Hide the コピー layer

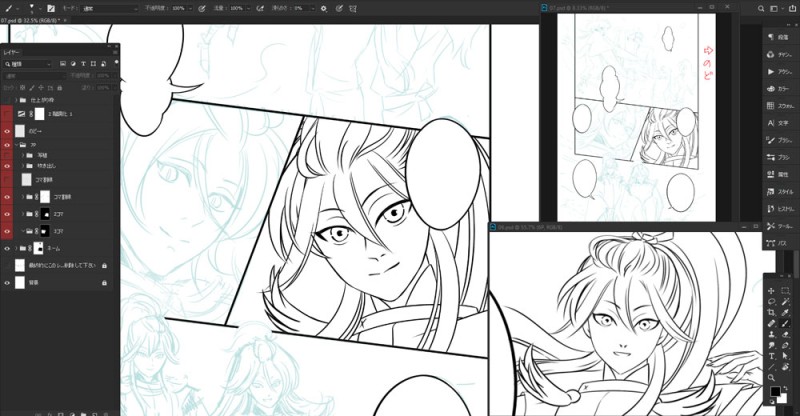click(7, 131)
